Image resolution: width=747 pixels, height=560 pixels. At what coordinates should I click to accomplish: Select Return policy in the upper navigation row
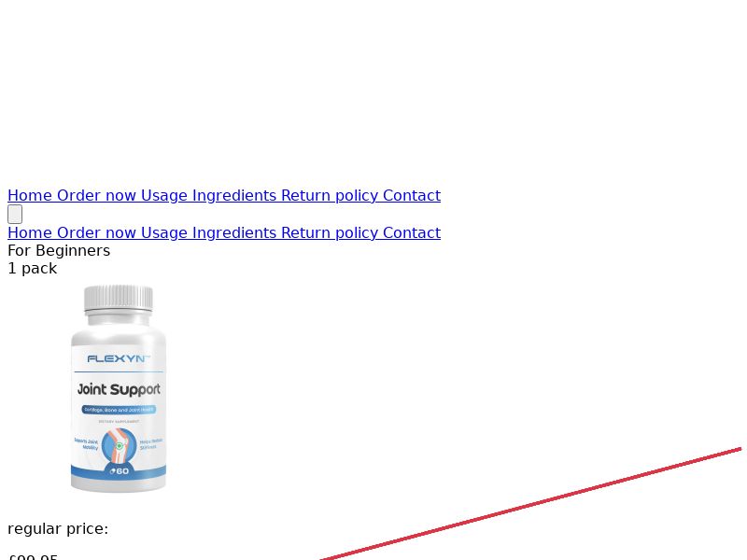coord(330,195)
